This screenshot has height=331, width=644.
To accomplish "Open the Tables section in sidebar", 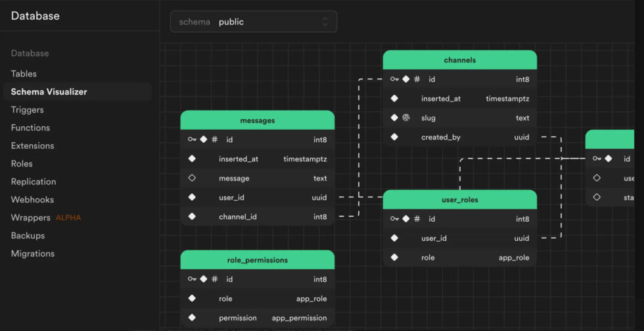I will tap(24, 74).
